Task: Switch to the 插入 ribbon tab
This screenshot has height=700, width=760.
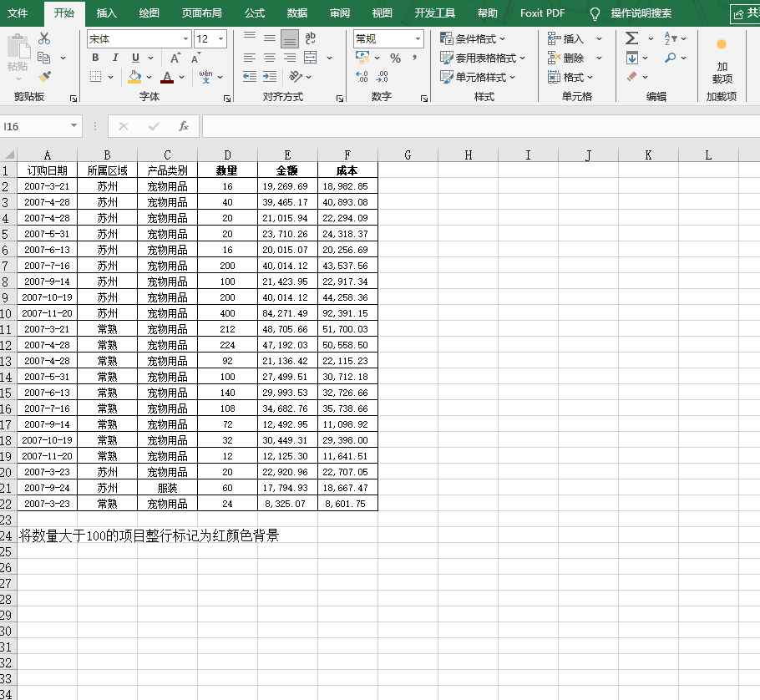Action: [x=107, y=13]
